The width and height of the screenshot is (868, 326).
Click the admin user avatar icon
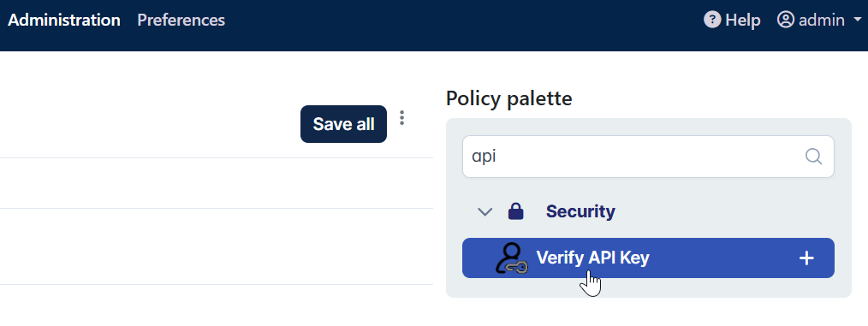click(x=786, y=20)
